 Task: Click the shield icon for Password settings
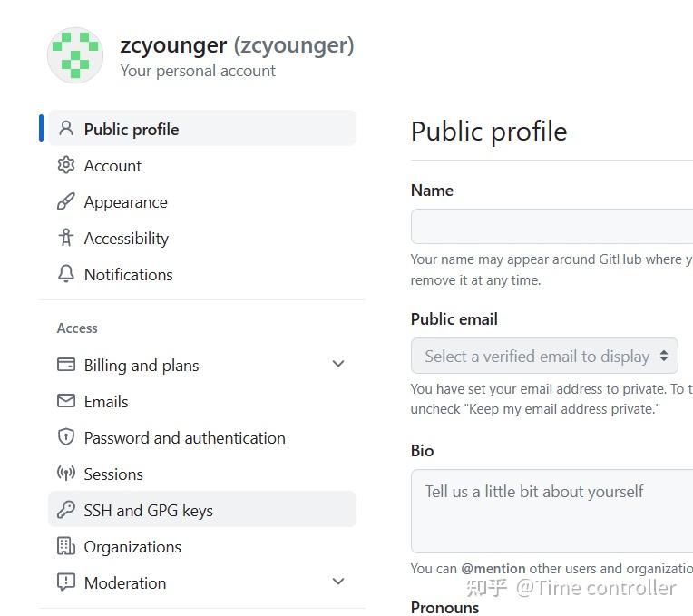[65, 437]
